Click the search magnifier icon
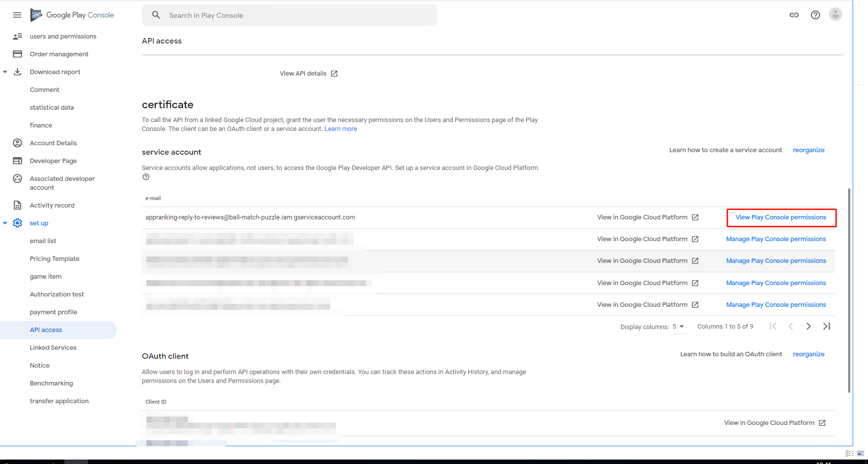868x464 pixels. click(156, 15)
